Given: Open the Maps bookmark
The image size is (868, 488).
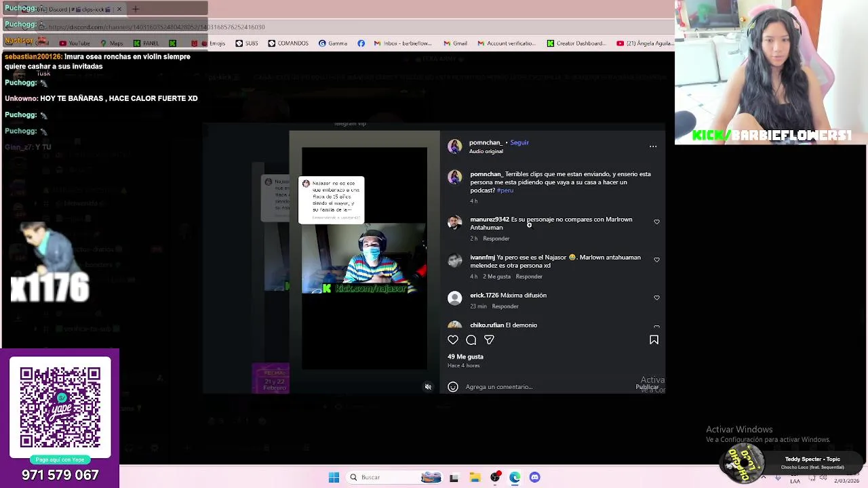Looking at the screenshot, I should point(111,43).
